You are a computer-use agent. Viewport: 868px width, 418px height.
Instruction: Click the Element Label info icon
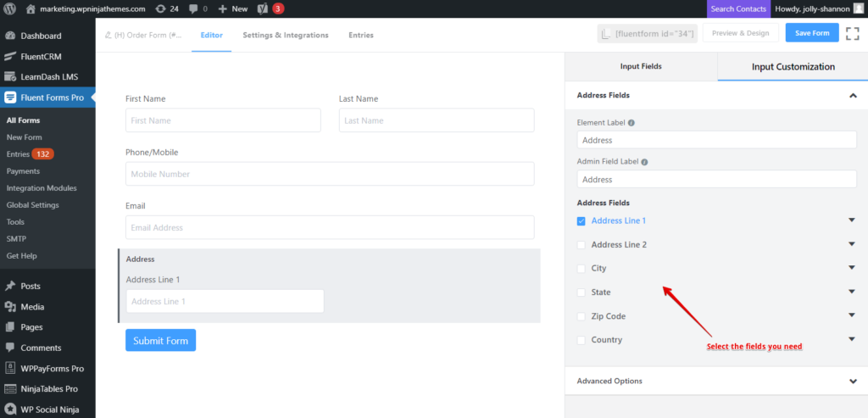[631, 123]
